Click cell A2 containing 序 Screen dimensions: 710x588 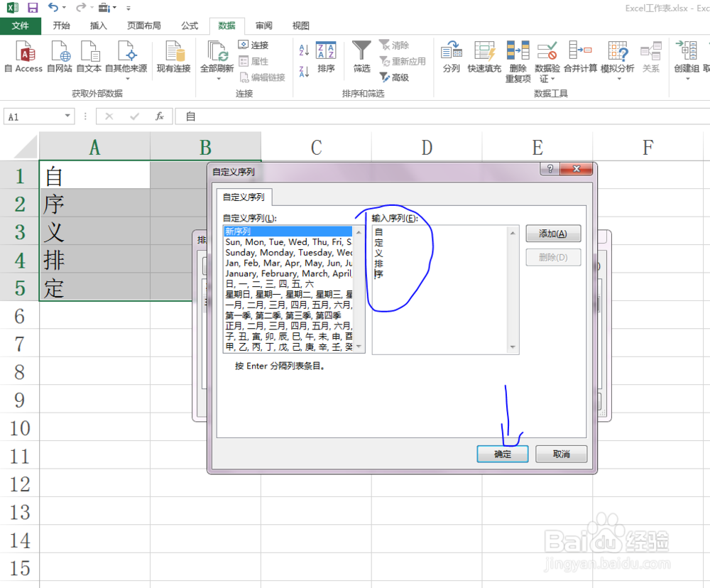pyautogui.click(x=94, y=203)
